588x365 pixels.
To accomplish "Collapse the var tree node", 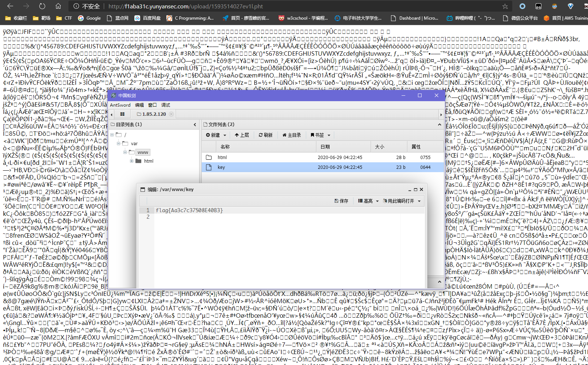I will (x=118, y=143).
